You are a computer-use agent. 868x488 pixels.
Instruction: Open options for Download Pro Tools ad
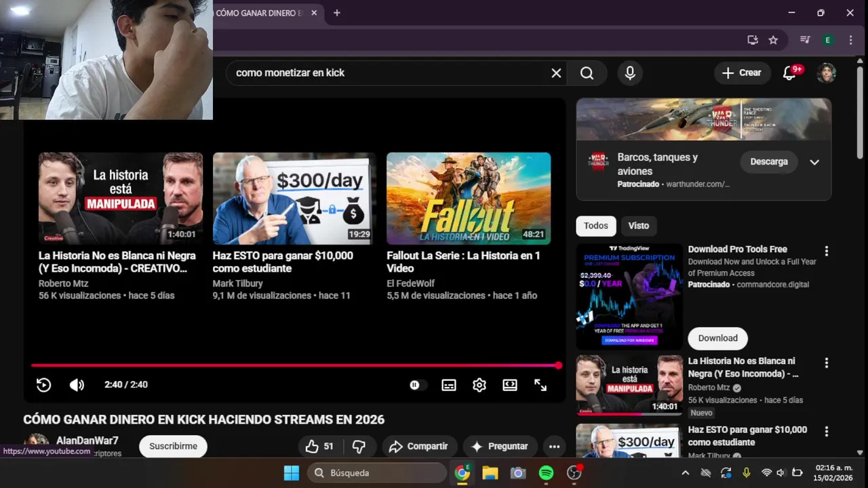pyautogui.click(x=826, y=251)
